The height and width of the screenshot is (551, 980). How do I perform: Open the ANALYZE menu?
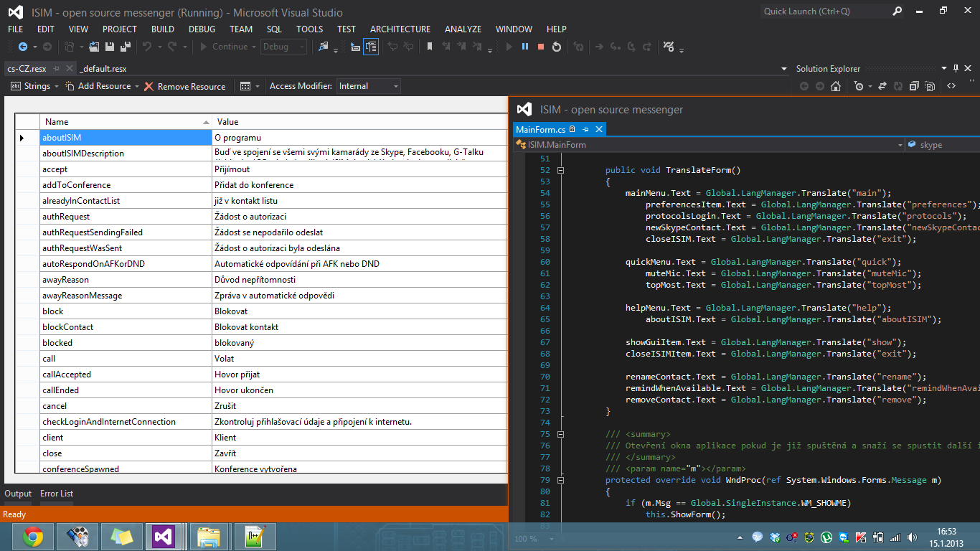click(x=463, y=29)
